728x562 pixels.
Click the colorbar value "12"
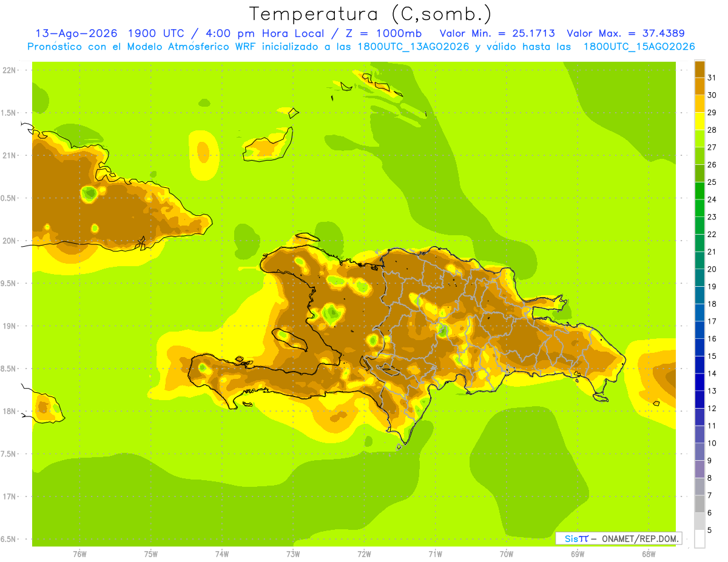pos(712,408)
